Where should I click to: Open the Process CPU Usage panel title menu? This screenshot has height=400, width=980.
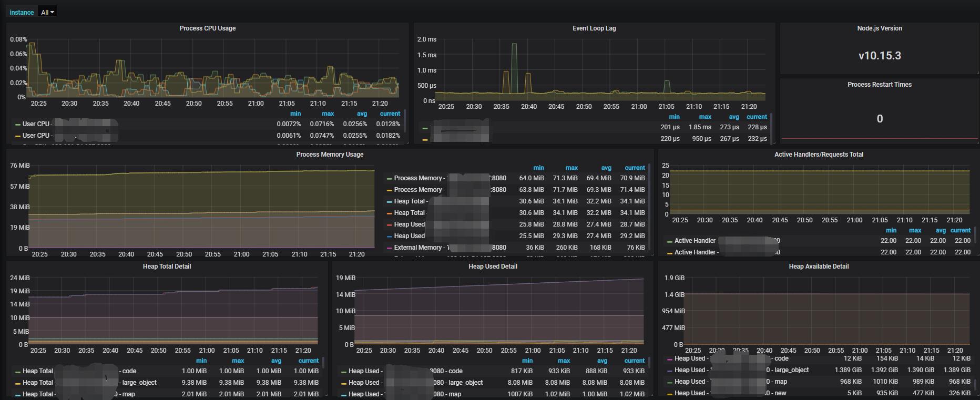pos(207,28)
